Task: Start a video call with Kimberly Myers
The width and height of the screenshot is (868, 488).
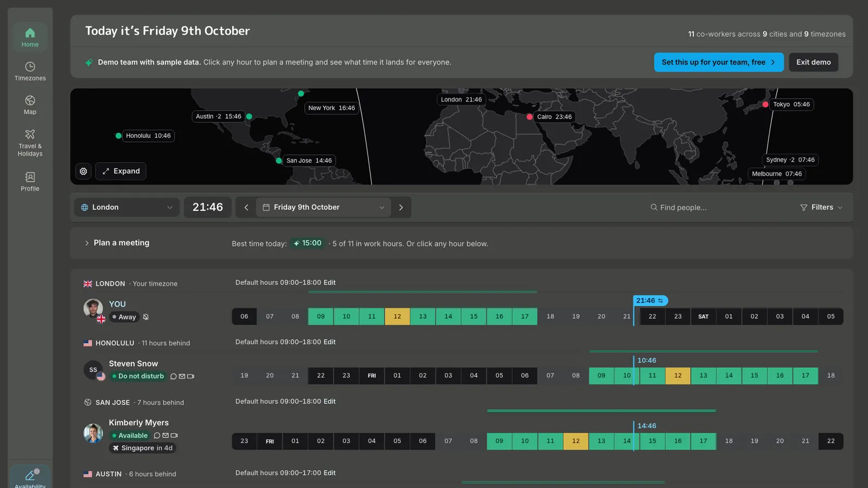Action: coord(174,435)
